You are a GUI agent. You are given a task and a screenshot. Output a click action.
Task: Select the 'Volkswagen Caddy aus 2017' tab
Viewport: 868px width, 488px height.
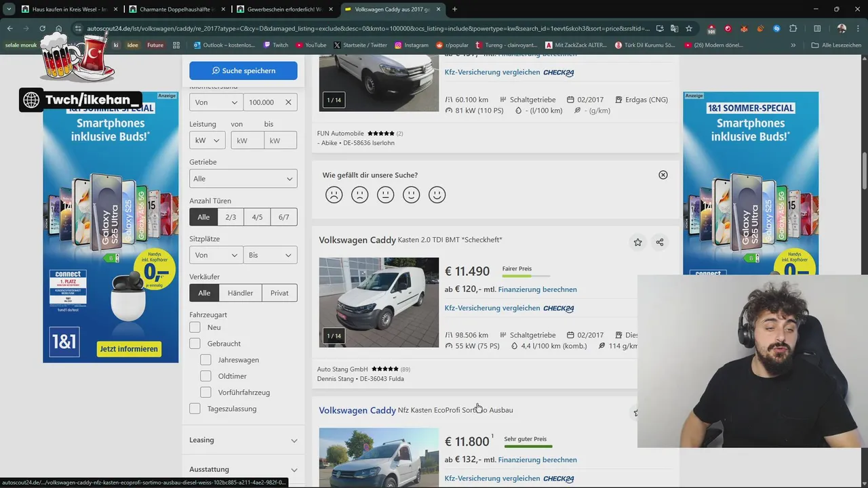coord(392,9)
